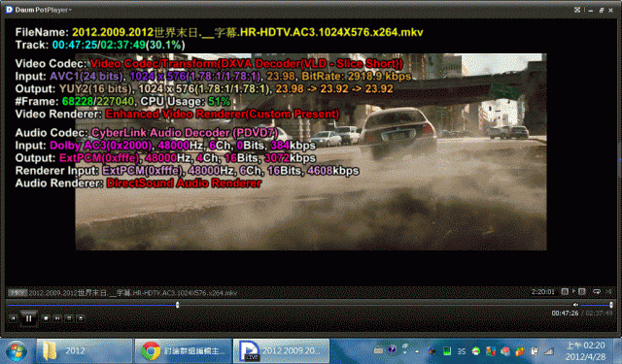Click the eject/open file button
Viewport: 622px width, 364px height.
tap(81, 318)
